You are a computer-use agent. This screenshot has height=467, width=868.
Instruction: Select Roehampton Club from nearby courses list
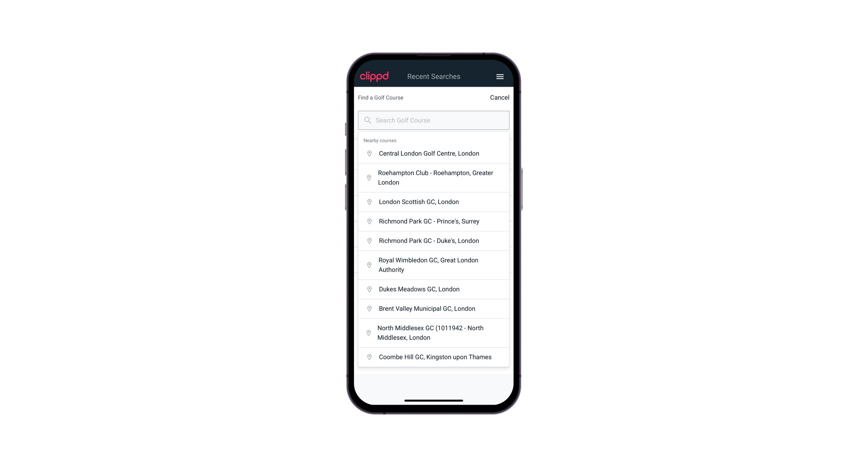coord(434,178)
